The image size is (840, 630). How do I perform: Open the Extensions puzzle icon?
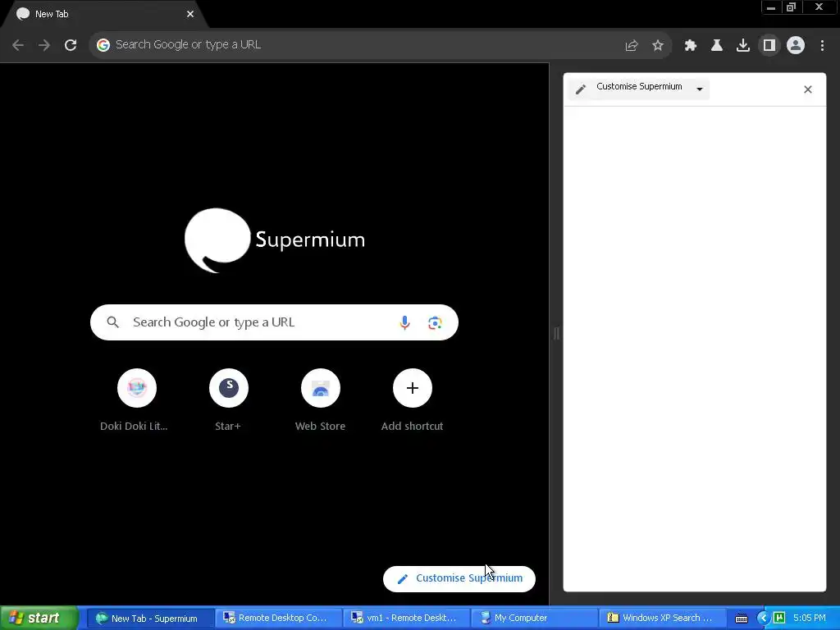click(x=690, y=46)
